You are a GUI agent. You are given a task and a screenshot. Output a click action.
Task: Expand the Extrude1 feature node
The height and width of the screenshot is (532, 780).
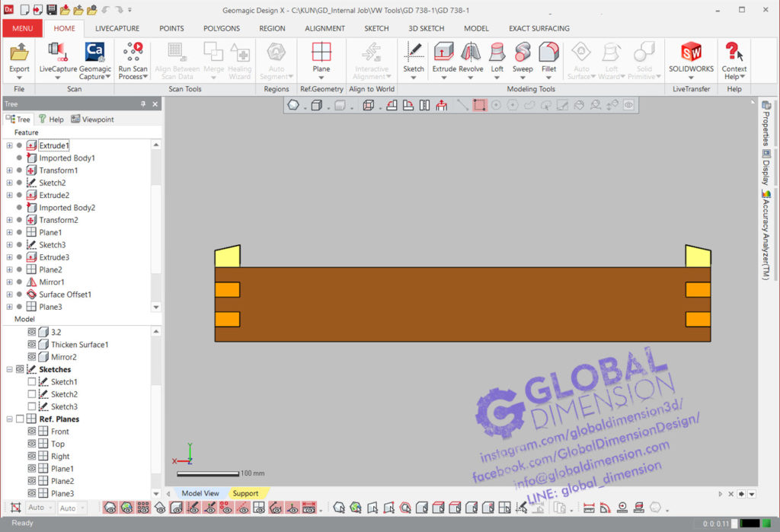pos(9,145)
